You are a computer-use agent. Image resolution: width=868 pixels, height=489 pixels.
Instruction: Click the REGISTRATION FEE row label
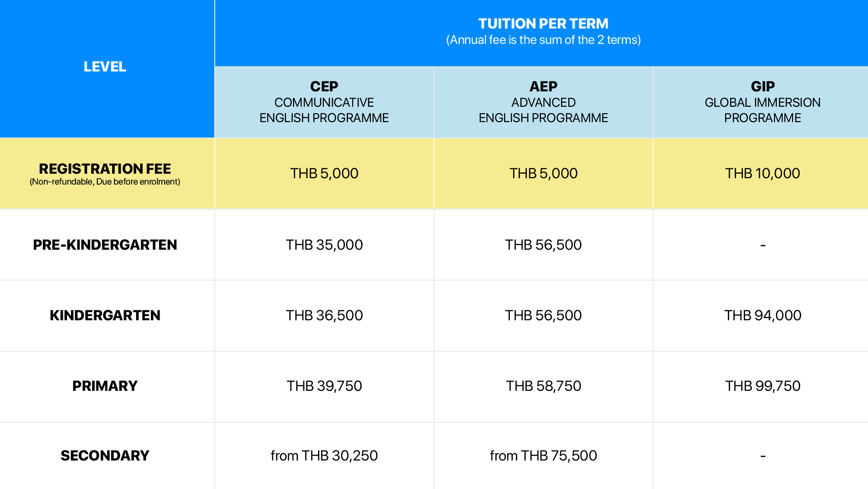[105, 169]
